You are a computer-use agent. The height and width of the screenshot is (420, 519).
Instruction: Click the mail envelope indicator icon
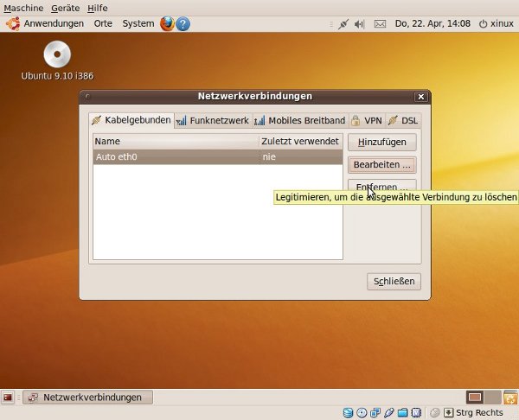click(380, 23)
